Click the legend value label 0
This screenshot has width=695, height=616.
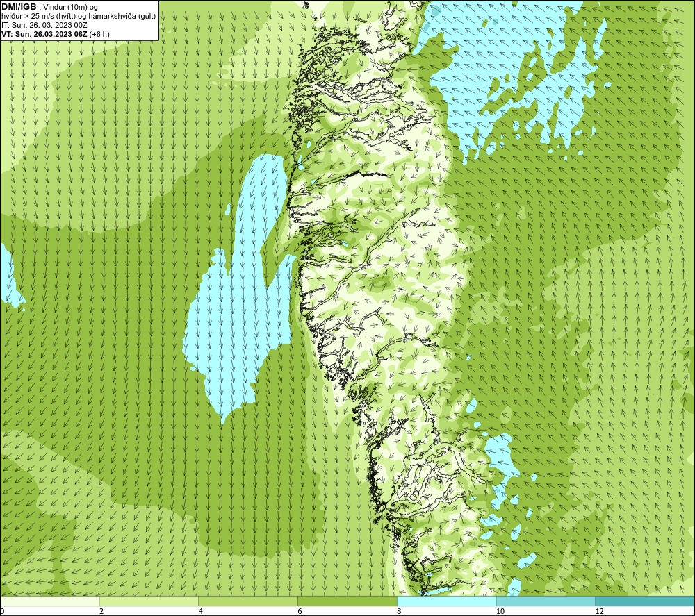(3, 612)
